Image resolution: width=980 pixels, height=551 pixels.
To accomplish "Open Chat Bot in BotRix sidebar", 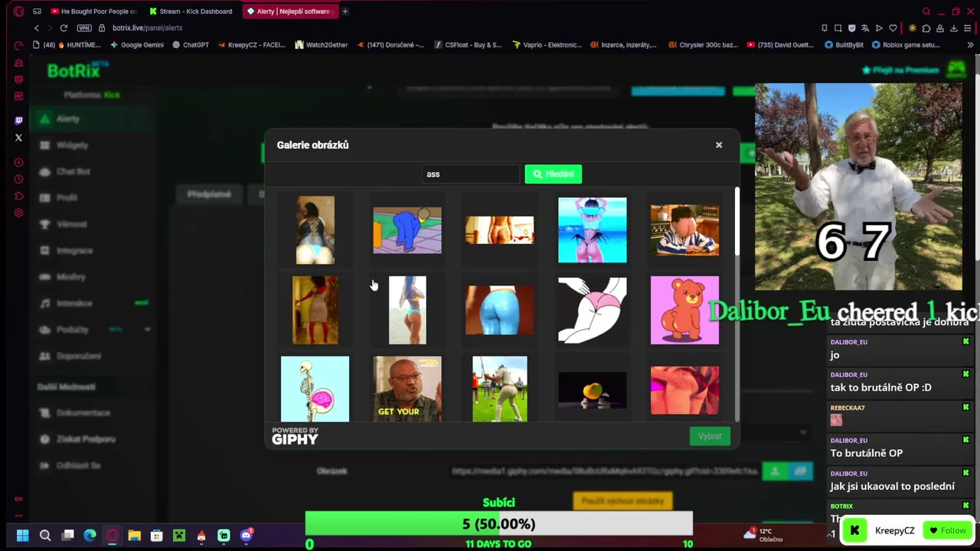I will click(73, 171).
